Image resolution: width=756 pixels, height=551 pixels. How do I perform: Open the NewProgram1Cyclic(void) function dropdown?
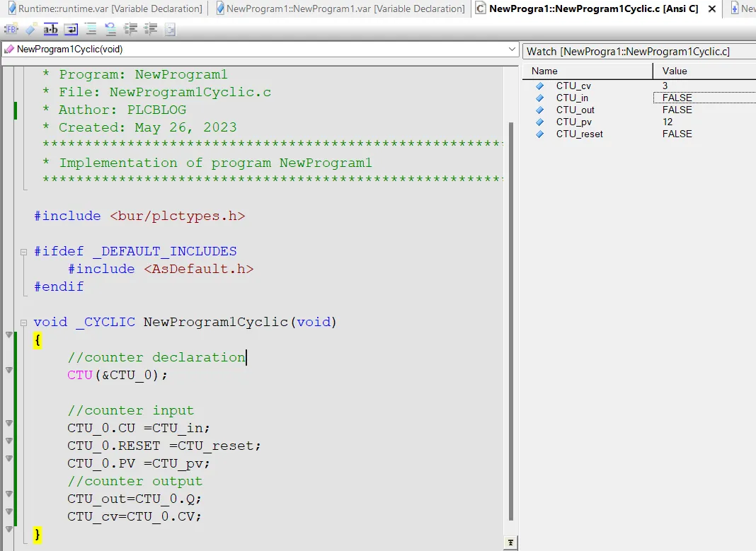(x=512, y=49)
